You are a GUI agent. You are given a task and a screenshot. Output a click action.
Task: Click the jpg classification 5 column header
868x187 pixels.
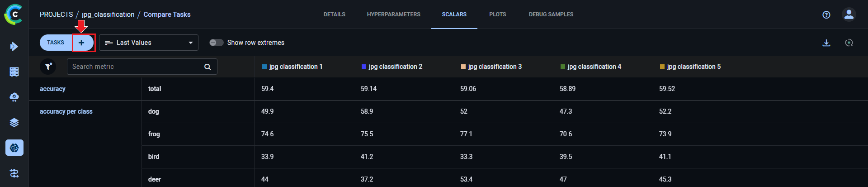(693, 67)
